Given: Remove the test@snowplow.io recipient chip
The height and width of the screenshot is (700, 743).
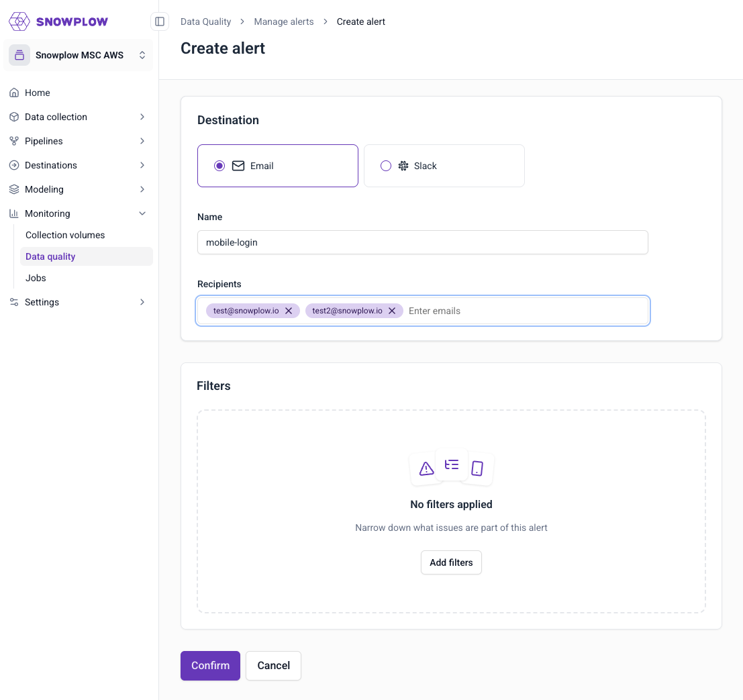Looking at the screenshot, I should (289, 310).
